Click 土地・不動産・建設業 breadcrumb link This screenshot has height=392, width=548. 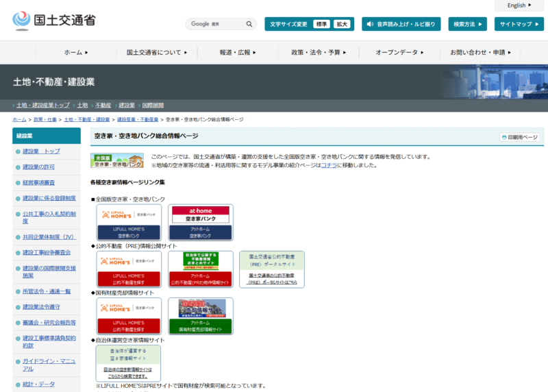click(87, 120)
